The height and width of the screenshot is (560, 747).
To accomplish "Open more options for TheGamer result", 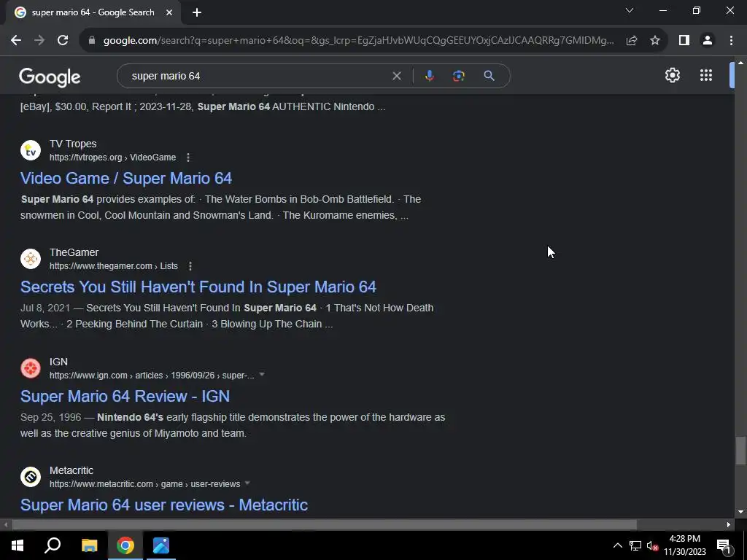I will click(190, 266).
